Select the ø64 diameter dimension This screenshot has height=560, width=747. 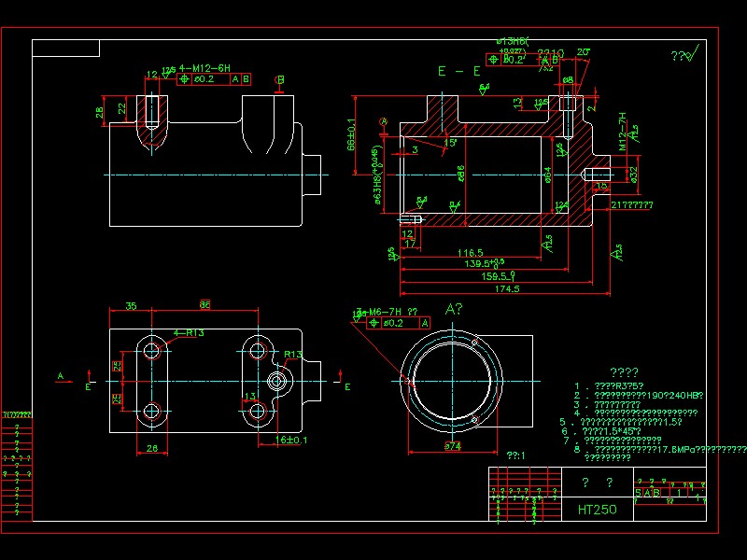pyautogui.click(x=547, y=175)
